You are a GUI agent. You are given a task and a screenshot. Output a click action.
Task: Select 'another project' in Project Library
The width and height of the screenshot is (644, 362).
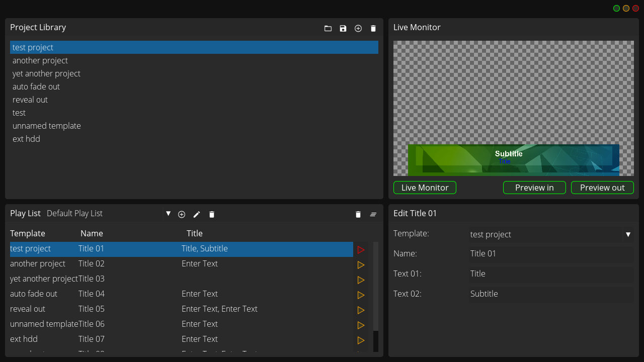click(194, 60)
